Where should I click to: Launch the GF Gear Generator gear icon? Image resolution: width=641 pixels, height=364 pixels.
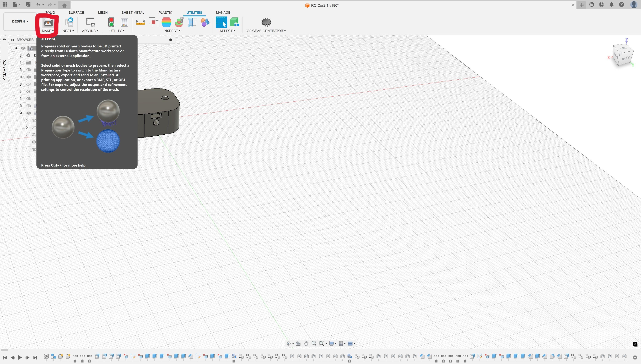click(x=266, y=22)
